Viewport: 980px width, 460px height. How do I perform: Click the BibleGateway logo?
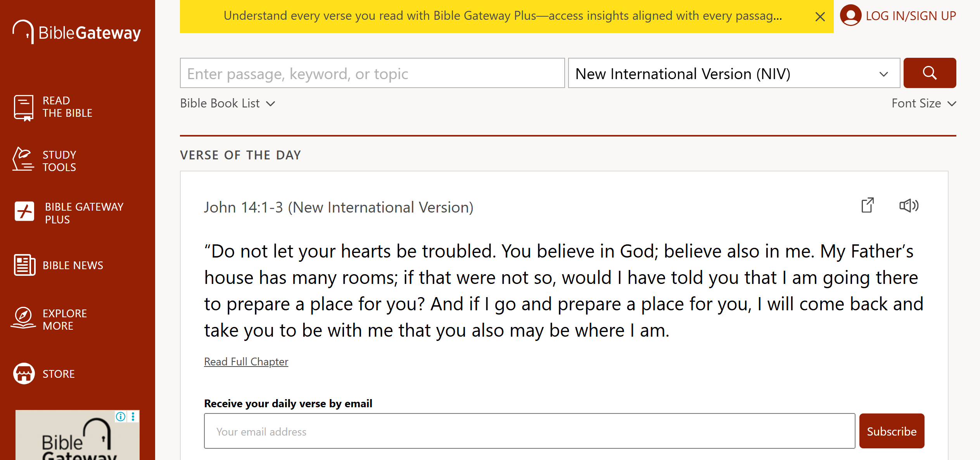pos(77,32)
